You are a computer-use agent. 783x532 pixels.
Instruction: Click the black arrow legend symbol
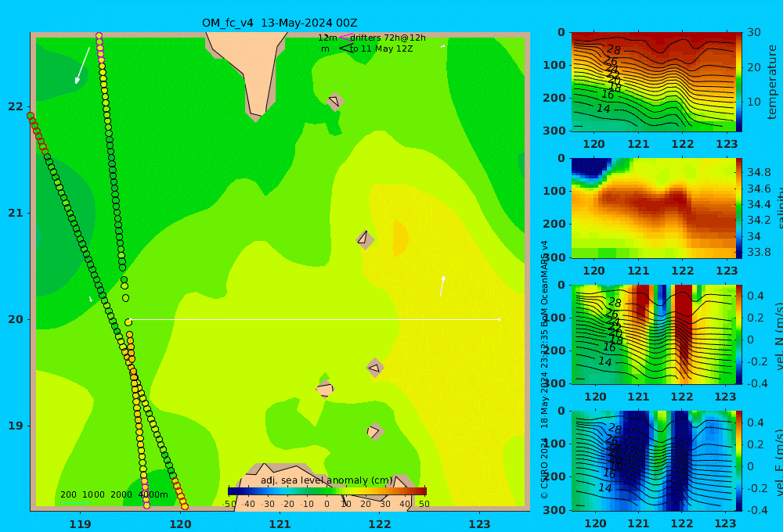[346, 49]
